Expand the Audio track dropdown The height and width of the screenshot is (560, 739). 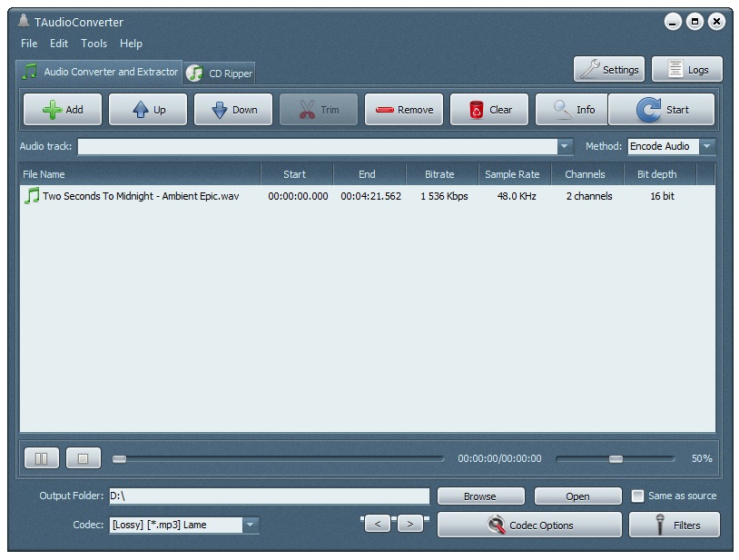point(565,146)
